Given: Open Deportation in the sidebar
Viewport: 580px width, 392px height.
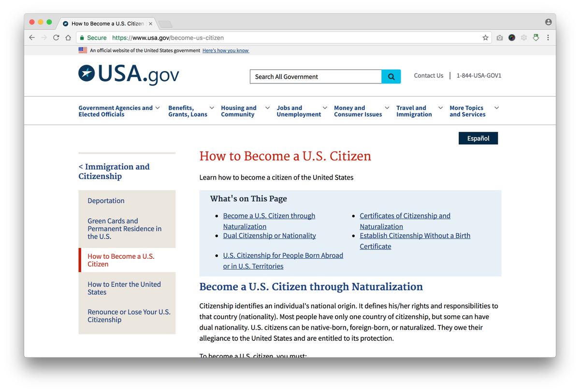Looking at the screenshot, I should coord(106,201).
